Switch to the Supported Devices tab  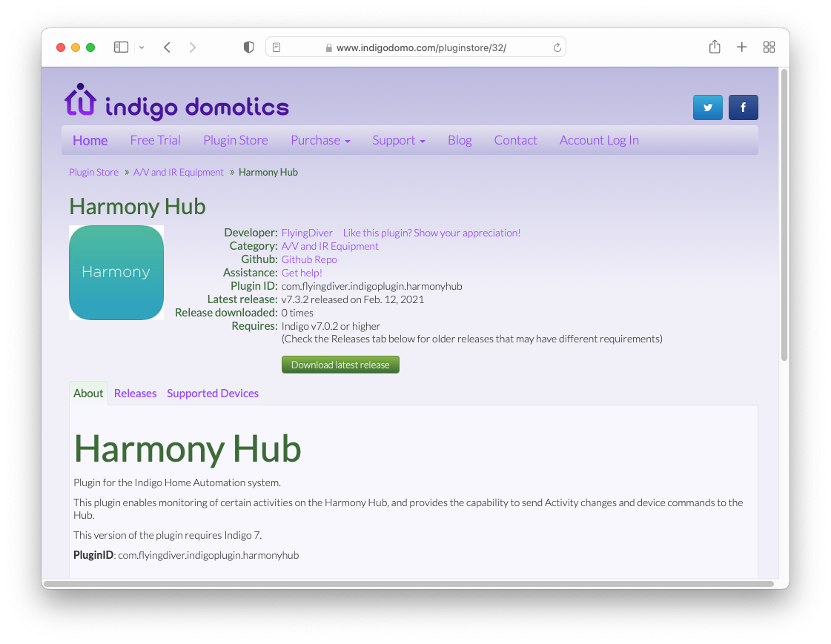point(213,394)
